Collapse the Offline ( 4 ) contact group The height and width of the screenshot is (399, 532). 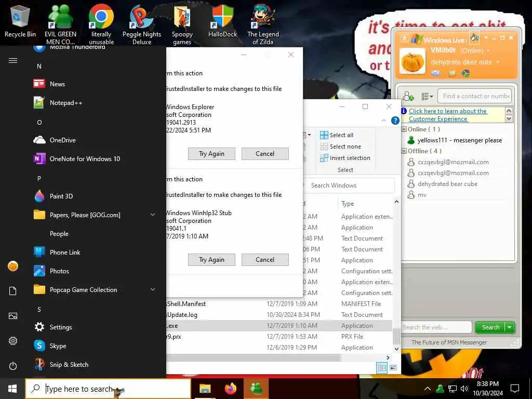(404, 151)
